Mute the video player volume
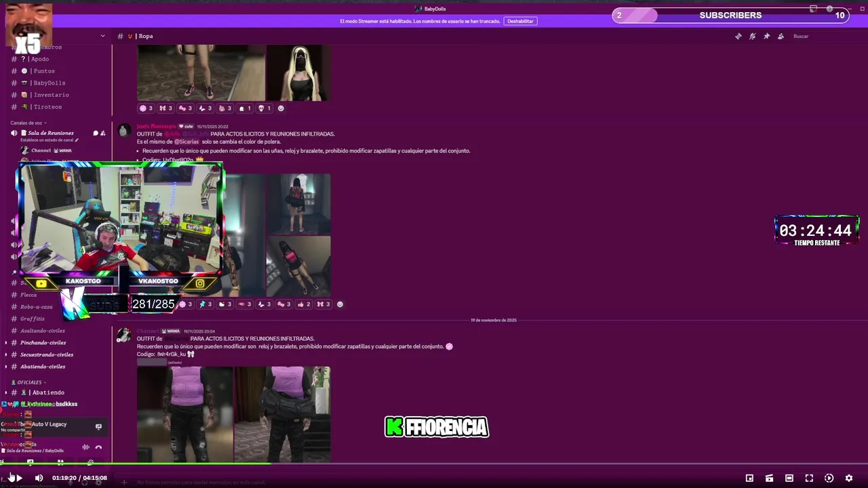 click(39, 478)
